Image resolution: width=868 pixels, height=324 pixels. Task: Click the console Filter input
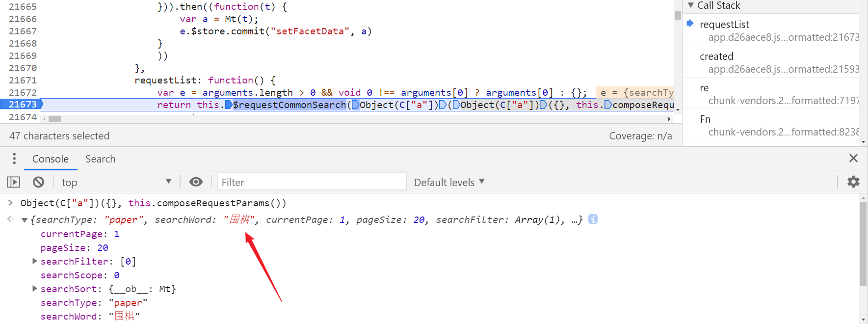pos(312,182)
